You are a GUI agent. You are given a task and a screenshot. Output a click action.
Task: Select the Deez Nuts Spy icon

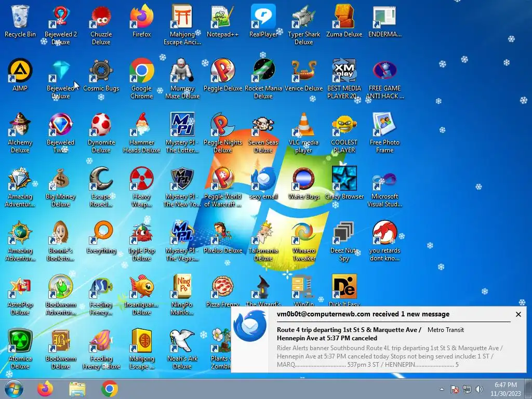tap(344, 241)
